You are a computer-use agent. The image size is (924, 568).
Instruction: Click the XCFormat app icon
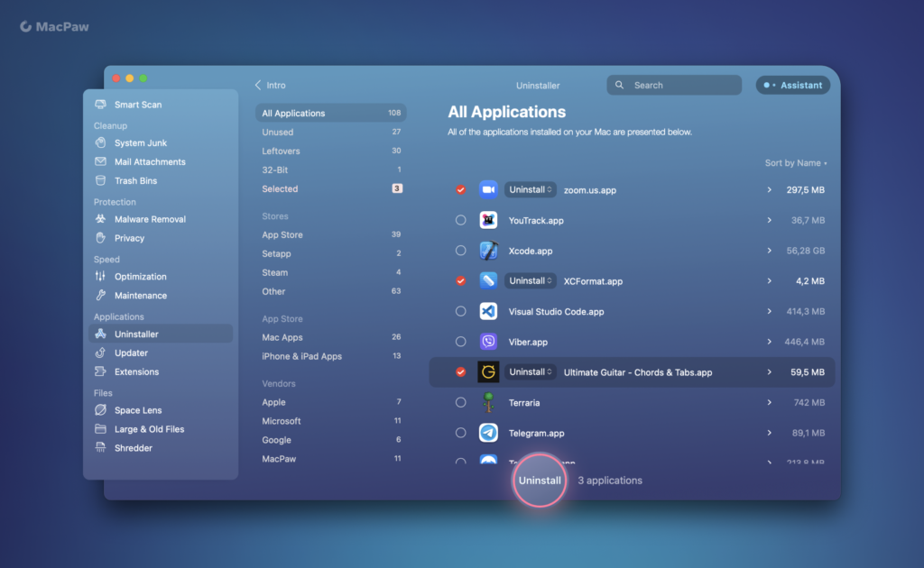pos(488,280)
